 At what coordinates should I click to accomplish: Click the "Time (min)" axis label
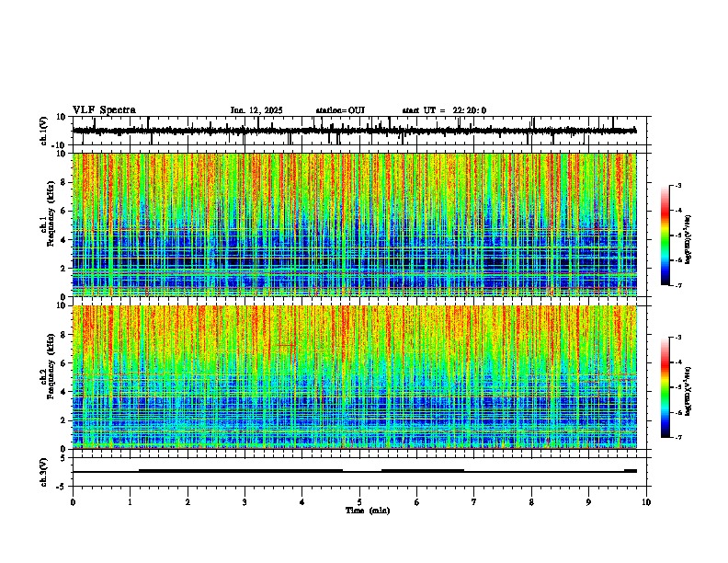point(368,511)
